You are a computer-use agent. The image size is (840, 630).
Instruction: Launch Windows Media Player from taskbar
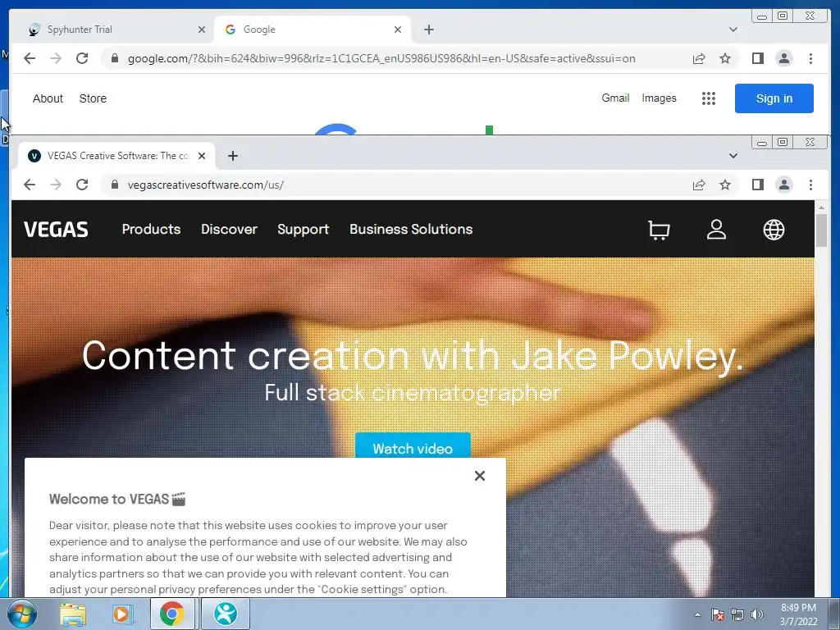[122, 614]
